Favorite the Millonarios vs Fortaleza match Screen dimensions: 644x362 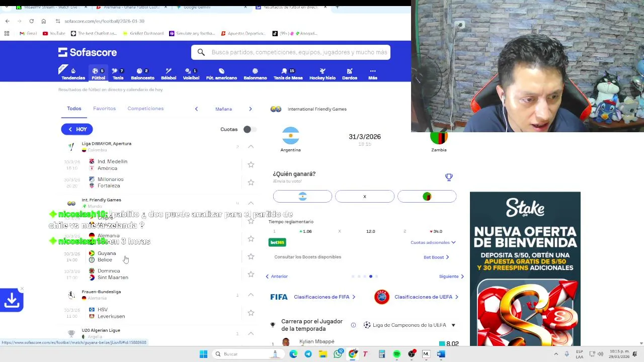pyautogui.click(x=251, y=183)
